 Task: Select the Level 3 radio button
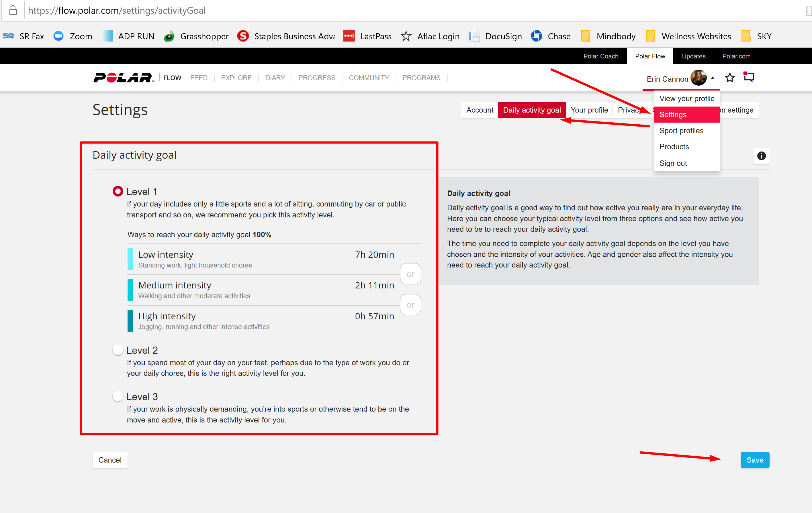[x=118, y=396]
